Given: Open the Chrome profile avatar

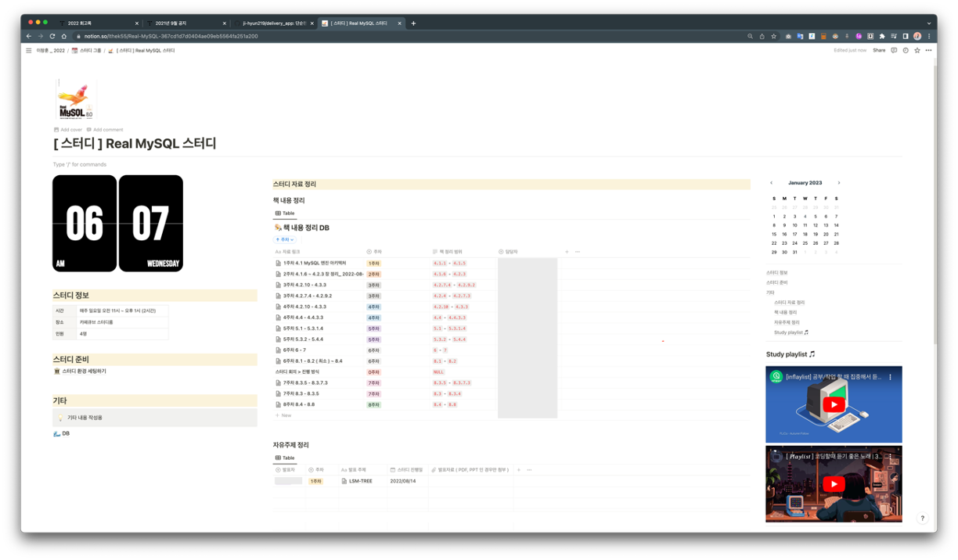Looking at the screenshot, I should coord(917,36).
